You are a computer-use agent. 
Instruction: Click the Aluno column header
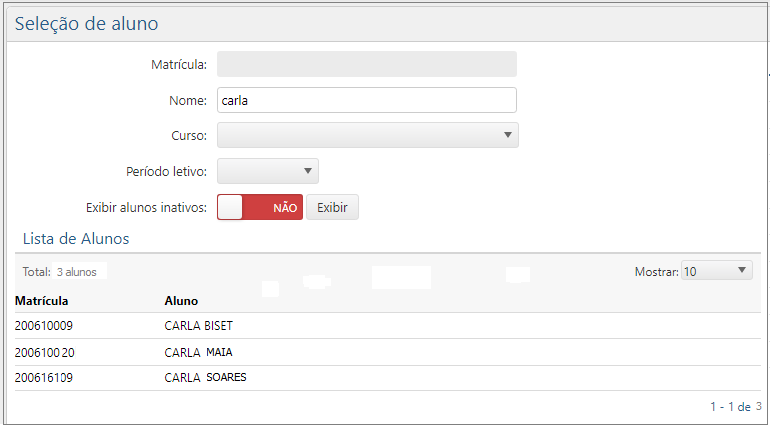(x=181, y=300)
